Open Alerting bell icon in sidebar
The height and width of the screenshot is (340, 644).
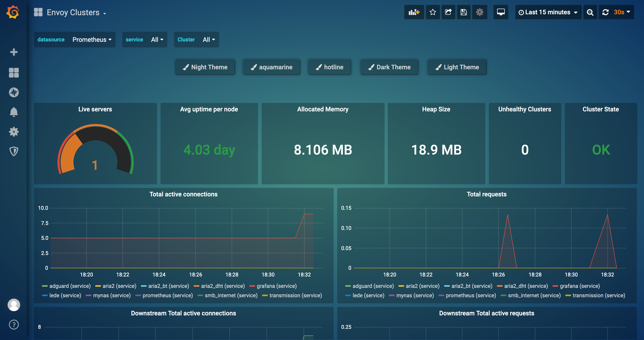(x=14, y=112)
